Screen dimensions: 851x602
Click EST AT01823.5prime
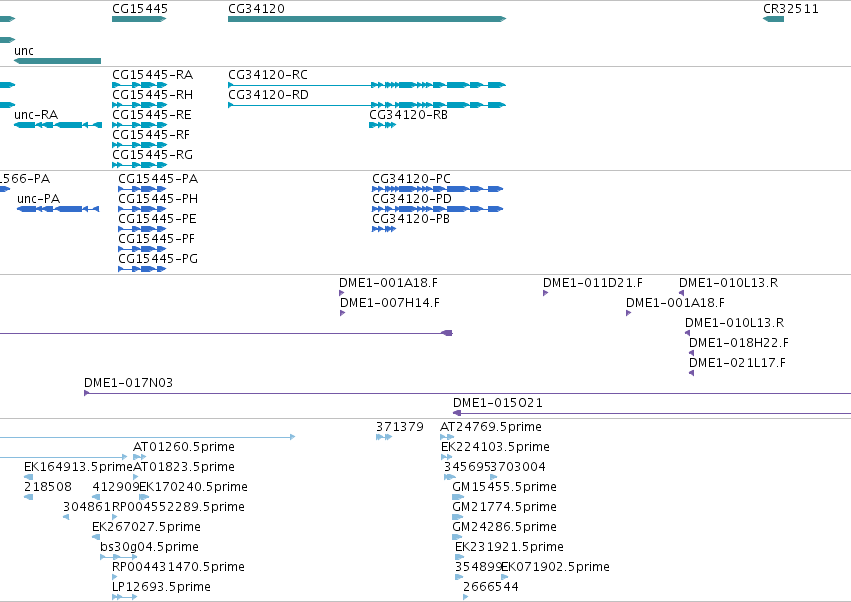point(136,478)
